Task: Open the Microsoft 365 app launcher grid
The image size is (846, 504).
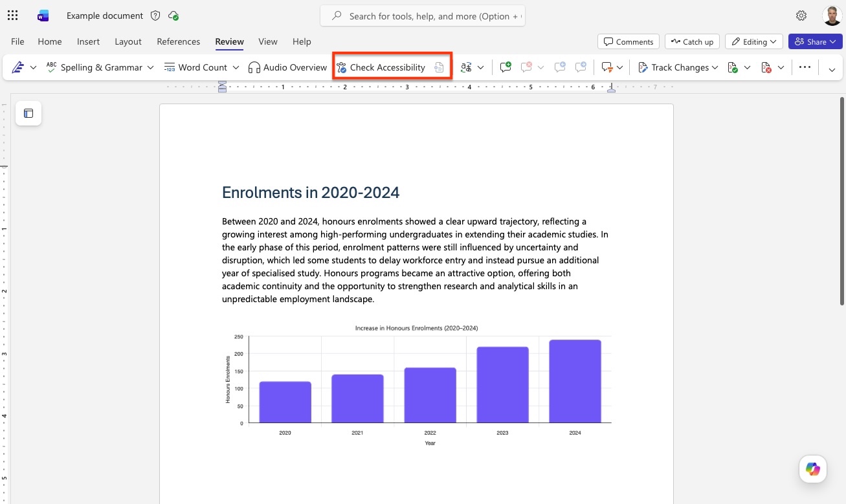Action: coord(12,16)
